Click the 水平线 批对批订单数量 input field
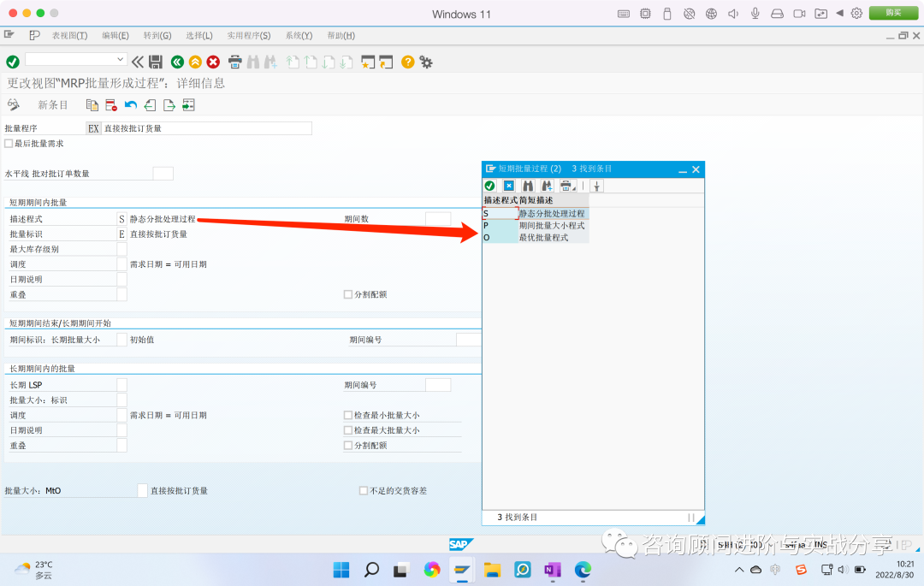The image size is (924, 586). point(163,173)
